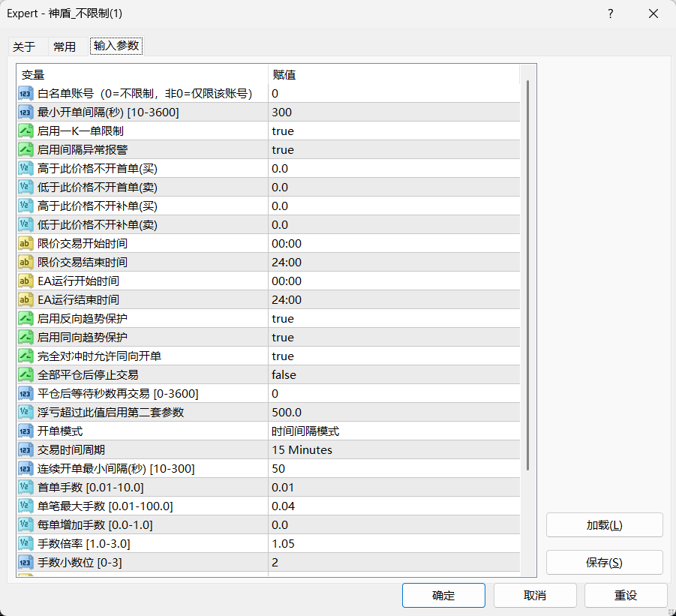This screenshot has height=616, width=676.
Task: Edit the 平仓后等待秒数再交易 value 0
Action: 394,394
